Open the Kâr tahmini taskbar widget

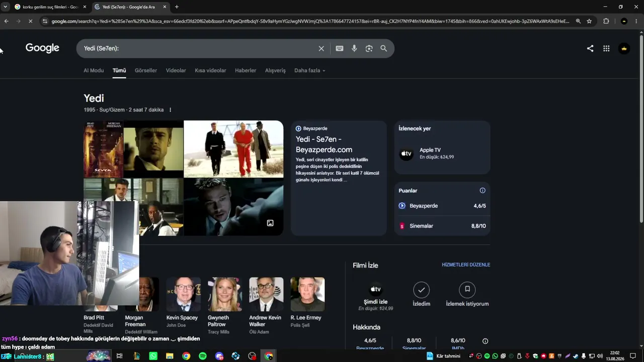click(x=443, y=356)
